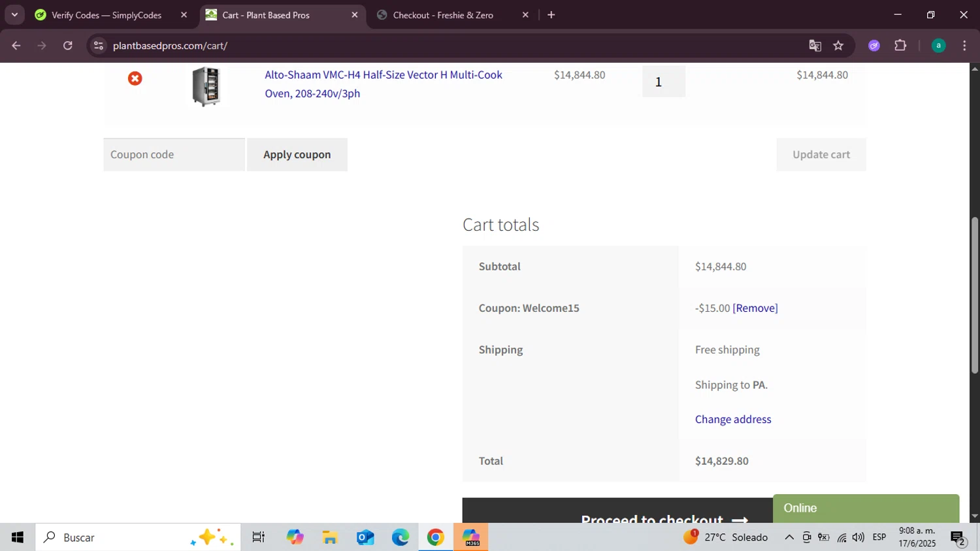The height and width of the screenshot is (551, 980).
Task: Open the purple extension icon in toolbar
Action: pyautogui.click(x=874, y=46)
